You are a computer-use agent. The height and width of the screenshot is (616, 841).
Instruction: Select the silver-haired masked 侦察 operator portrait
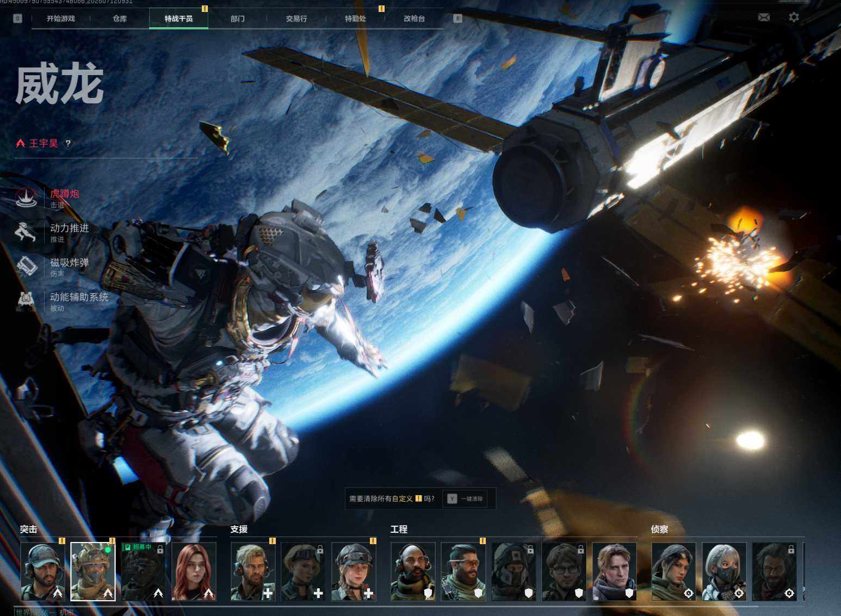point(724,571)
